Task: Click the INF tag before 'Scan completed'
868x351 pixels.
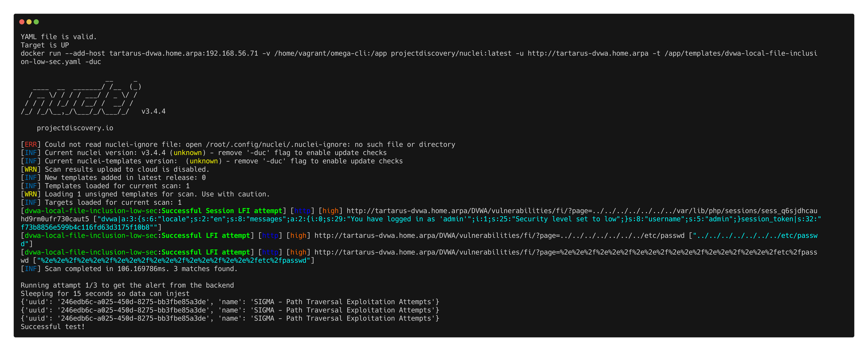Action: coord(31,269)
